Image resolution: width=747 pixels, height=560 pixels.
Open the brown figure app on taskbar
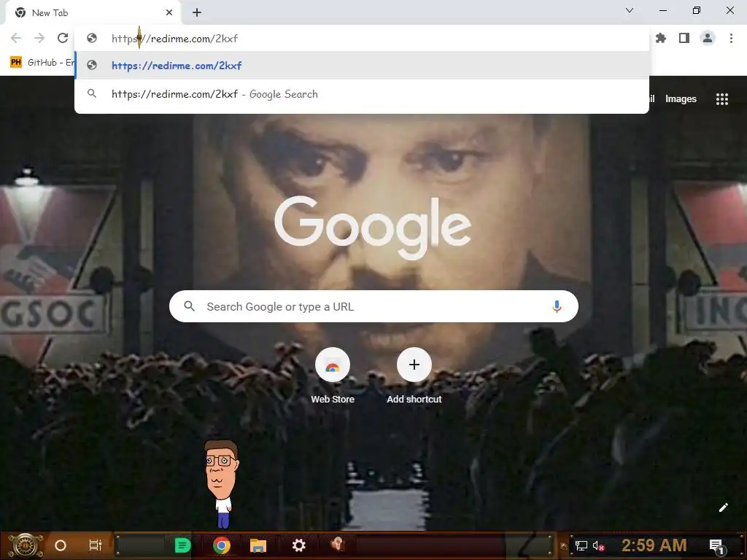[338, 545]
